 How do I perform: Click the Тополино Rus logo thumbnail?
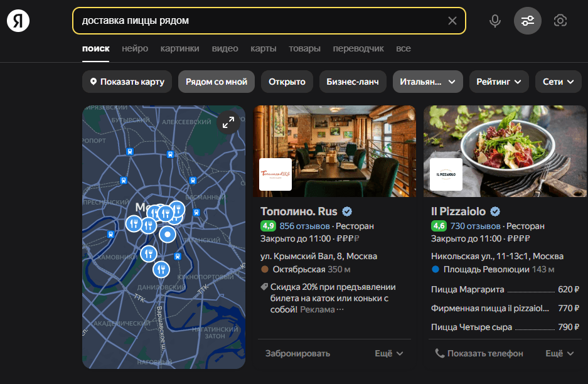tap(275, 174)
